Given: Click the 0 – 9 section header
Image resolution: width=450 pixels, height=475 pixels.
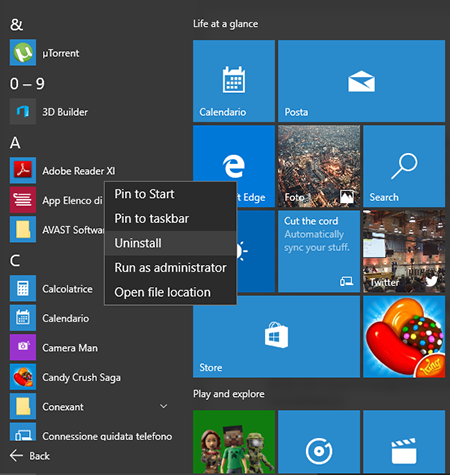Looking at the screenshot, I should tap(27, 83).
